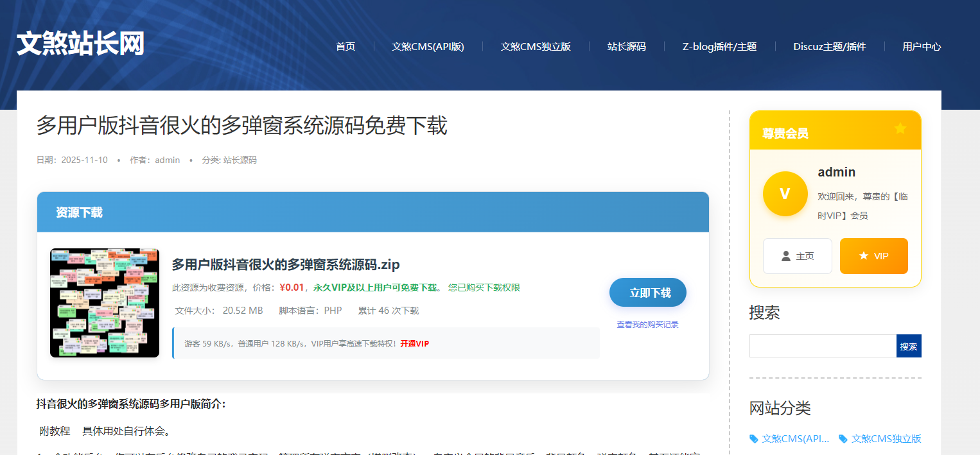Select the person icon in the 主页 button
This screenshot has width=980, height=455.
785,256
